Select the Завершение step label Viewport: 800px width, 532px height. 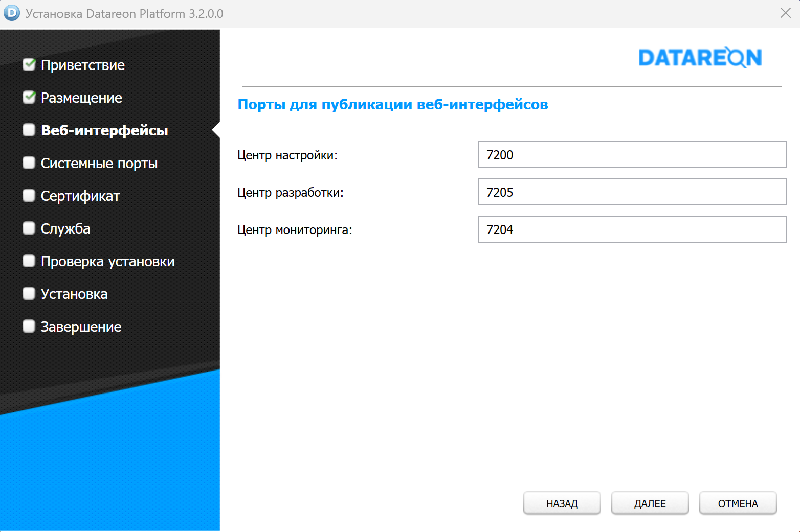81,327
